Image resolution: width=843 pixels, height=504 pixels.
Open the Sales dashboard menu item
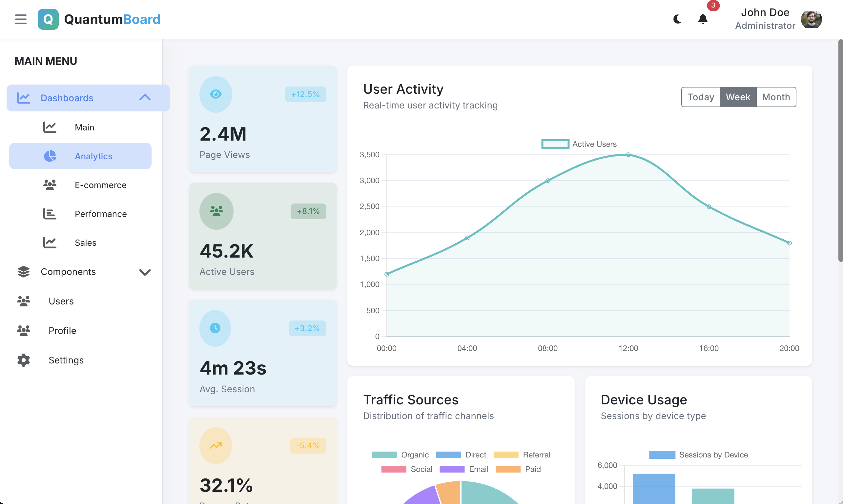pos(85,242)
